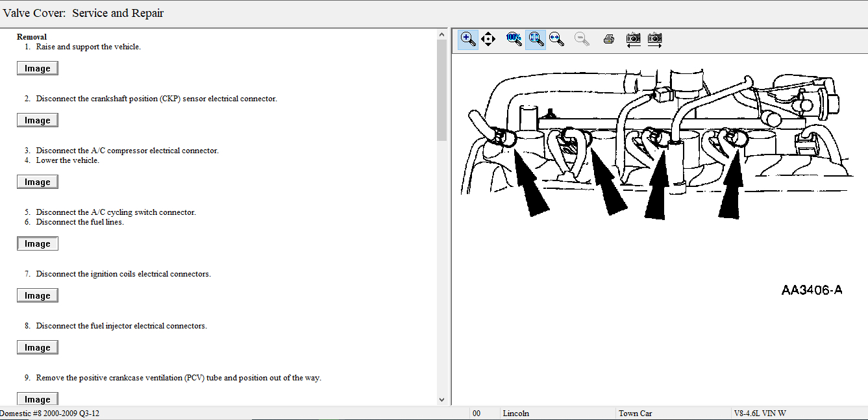Click the vertical scrollbar thumb in procedure pane
868x420 pixels.
442,91
